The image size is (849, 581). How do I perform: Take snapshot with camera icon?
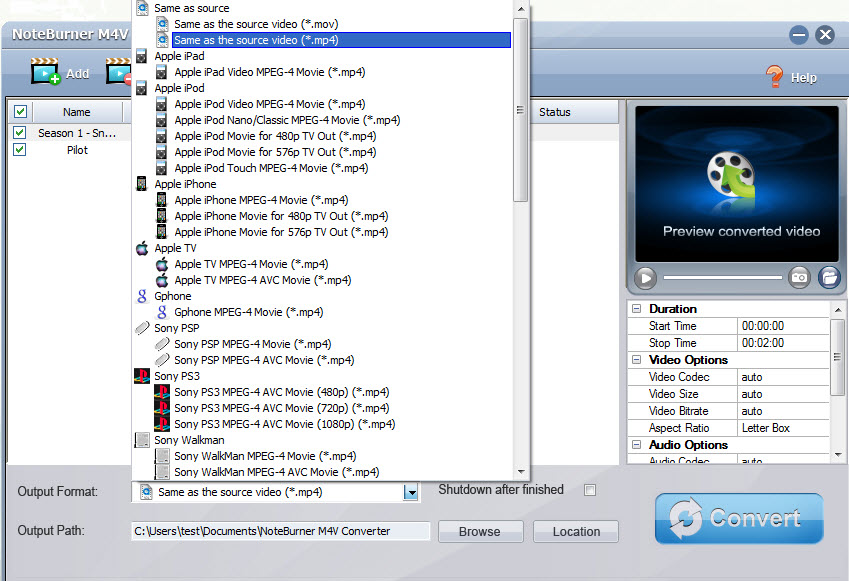[x=799, y=277]
